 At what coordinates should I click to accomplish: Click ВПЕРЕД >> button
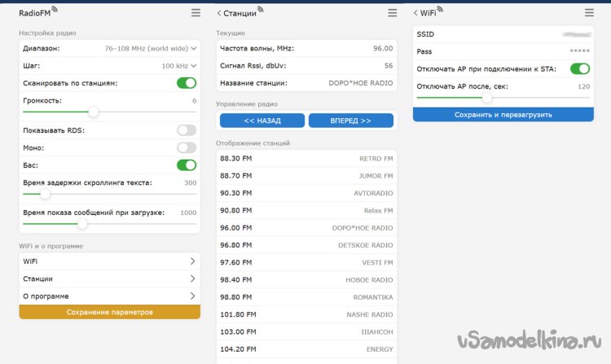[x=350, y=121]
